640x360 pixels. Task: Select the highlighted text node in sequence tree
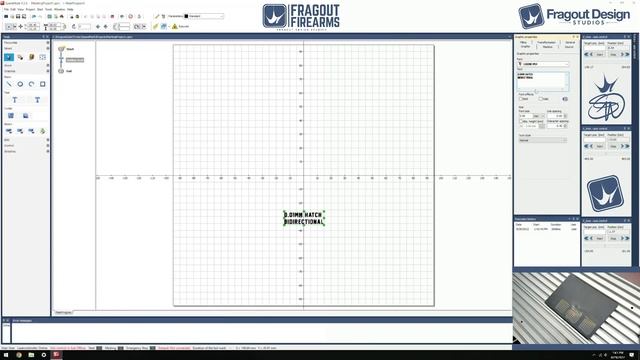[x=75, y=60]
